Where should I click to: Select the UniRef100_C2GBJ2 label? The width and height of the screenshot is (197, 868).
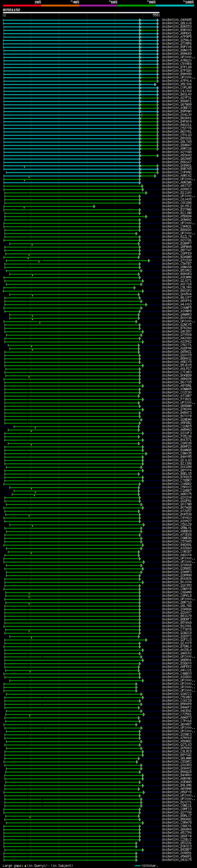point(177,839)
